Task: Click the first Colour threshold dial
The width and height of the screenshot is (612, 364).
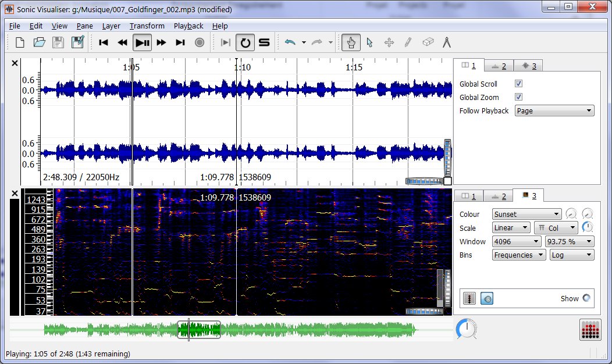Action: point(571,213)
